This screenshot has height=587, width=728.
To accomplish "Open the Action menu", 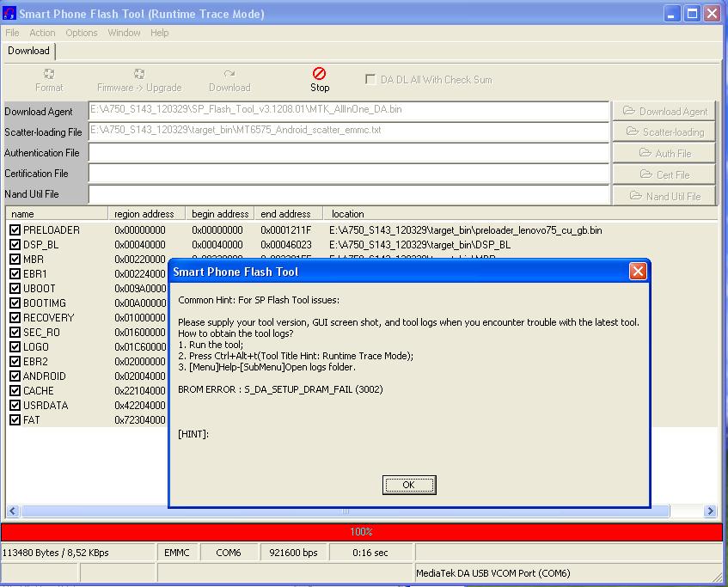I will 42,33.
